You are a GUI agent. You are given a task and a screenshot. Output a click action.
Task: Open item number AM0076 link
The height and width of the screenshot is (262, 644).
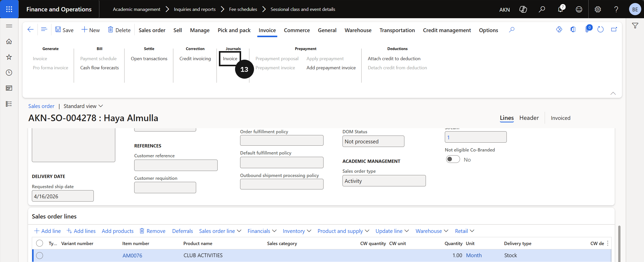click(x=132, y=255)
